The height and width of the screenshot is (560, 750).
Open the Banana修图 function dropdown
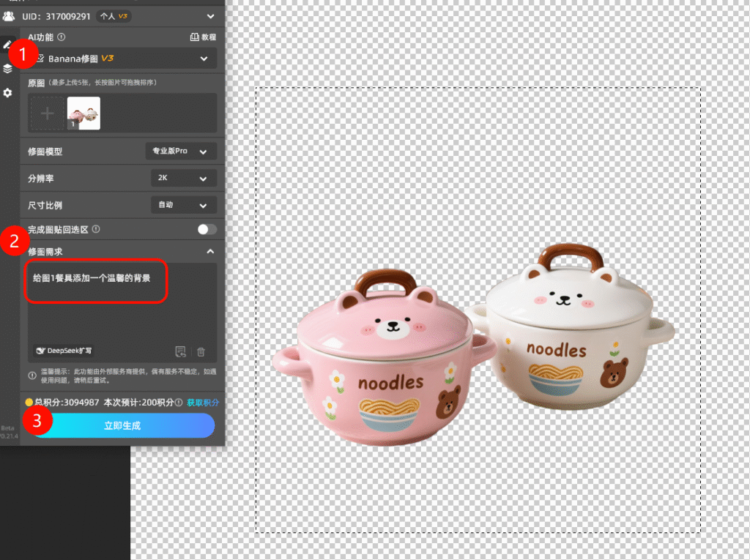pyautogui.click(x=122, y=58)
